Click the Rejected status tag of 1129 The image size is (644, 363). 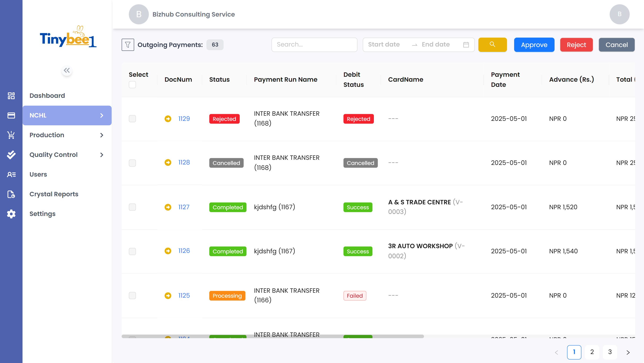pos(224,119)
